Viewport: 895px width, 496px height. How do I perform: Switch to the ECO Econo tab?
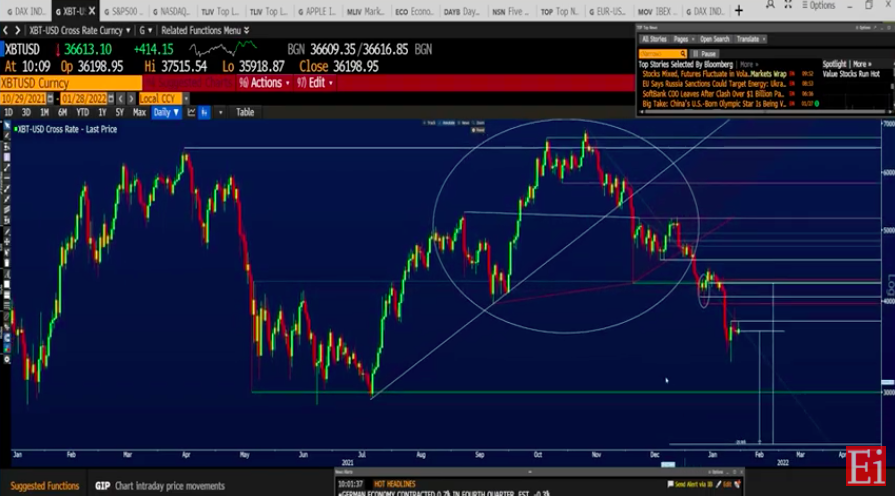[x=415, y=11]
